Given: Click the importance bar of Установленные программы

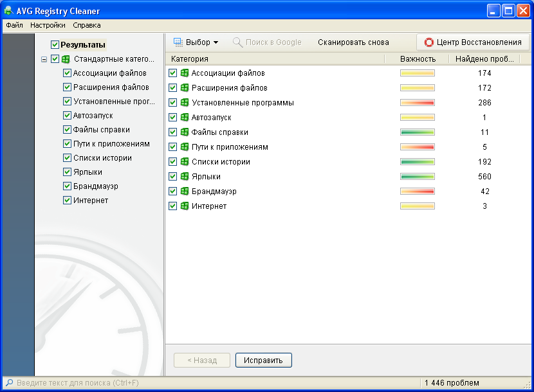Looking at the screenshot, I should (417, 102).
